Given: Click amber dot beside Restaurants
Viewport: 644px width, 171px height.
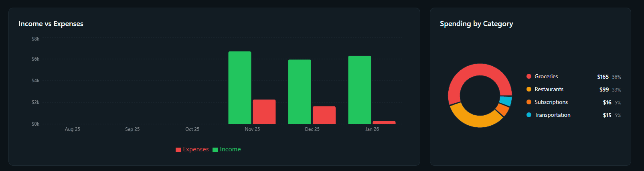Looking at the screenshot, I should [529, 89].
